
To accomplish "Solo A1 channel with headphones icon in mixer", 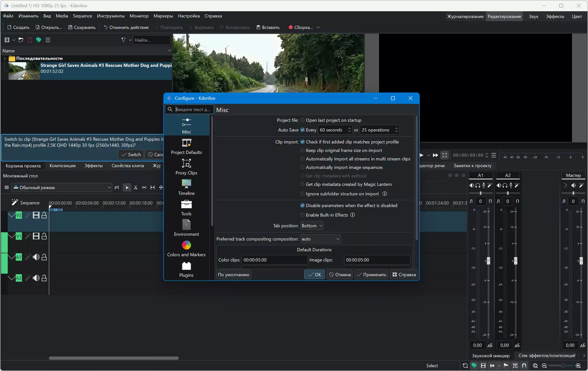I will [477, 185].
